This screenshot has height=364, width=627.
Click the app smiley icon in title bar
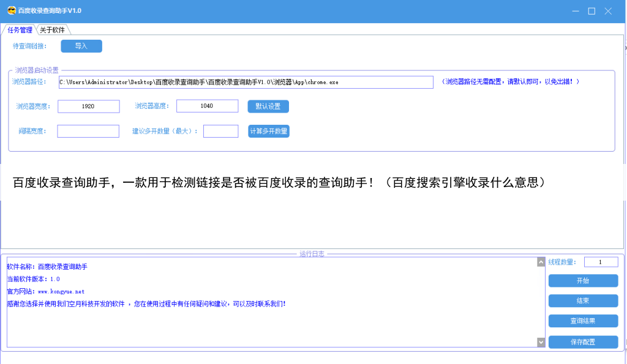[10, 11]
